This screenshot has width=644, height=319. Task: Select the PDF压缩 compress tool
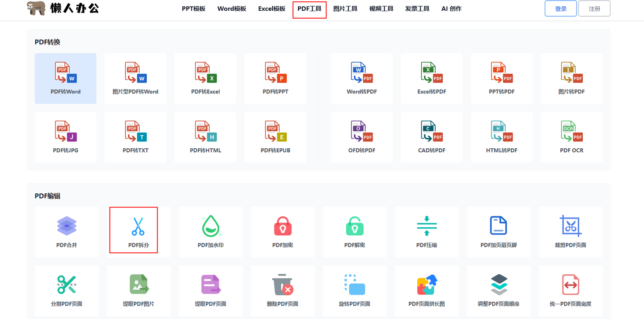427,232
